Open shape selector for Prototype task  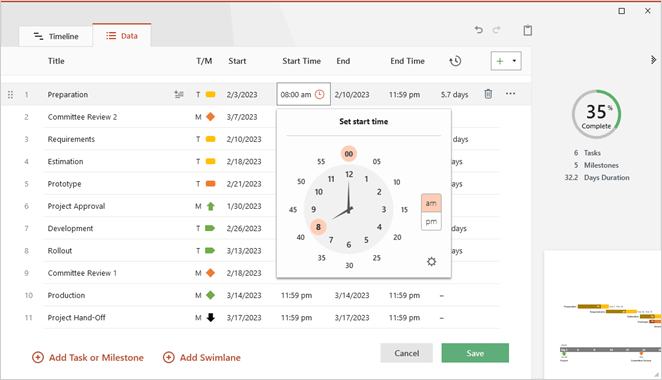tap(210, 184)
